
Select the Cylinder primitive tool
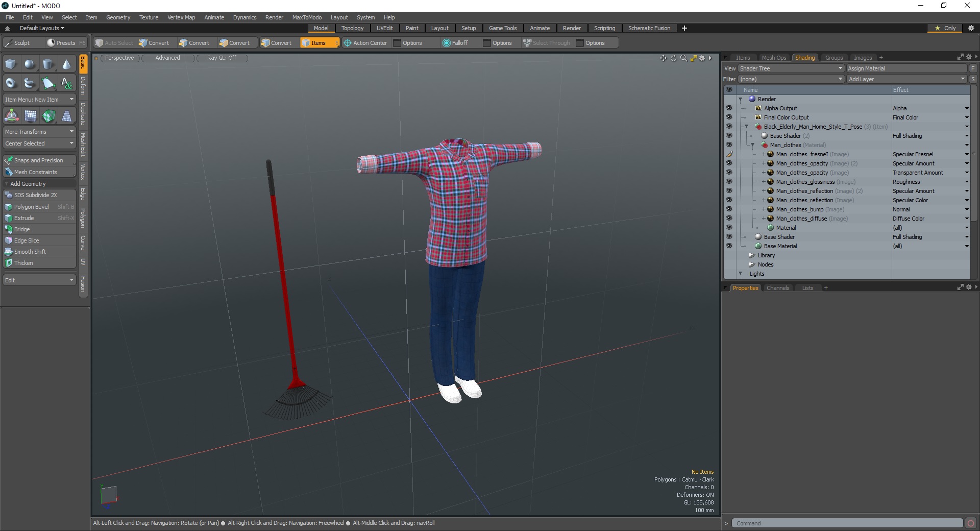click(48, 64)
